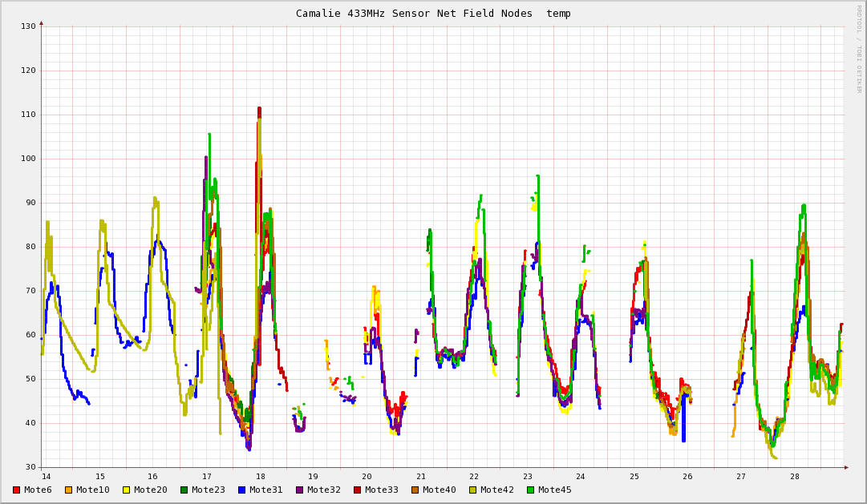Click the x-axis date label 23

[x=528, y=476]
